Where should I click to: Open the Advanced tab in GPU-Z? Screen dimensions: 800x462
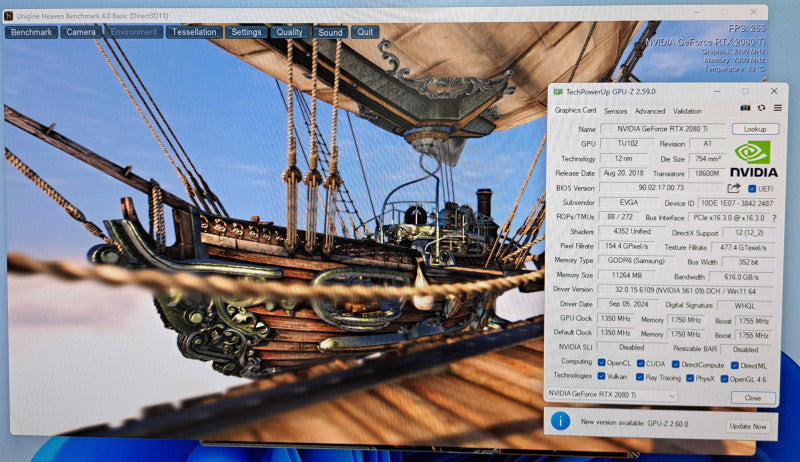(649, 111)
